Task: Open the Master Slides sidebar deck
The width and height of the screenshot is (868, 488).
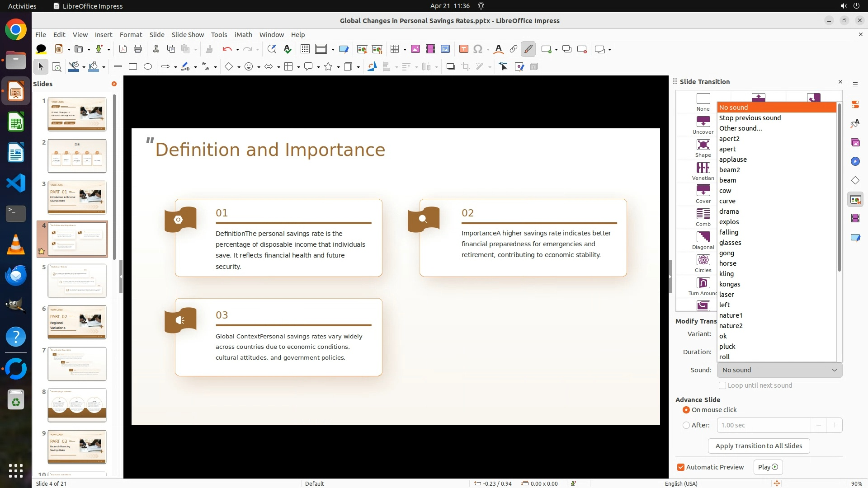Action: (855, 238)
